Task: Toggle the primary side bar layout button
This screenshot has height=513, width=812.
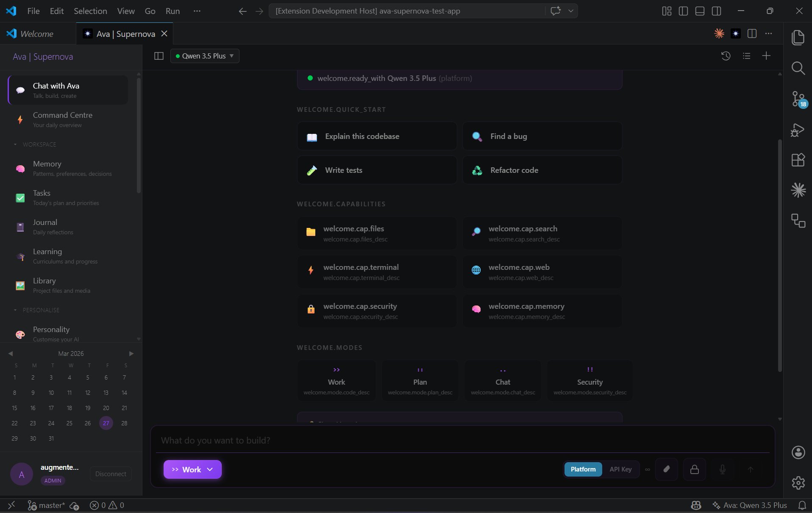Action: point(683,11)
